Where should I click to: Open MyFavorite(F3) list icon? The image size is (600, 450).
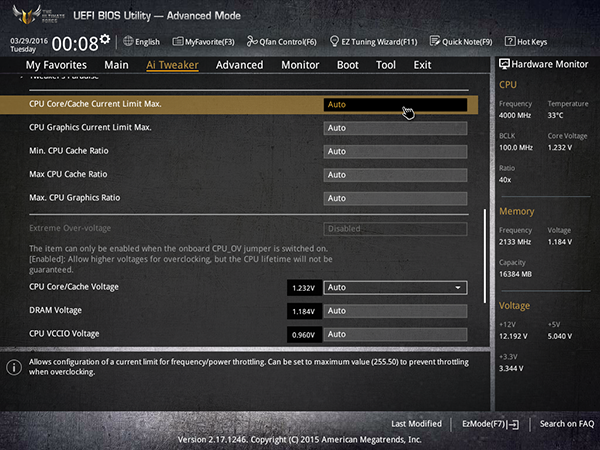click(178, 41)
